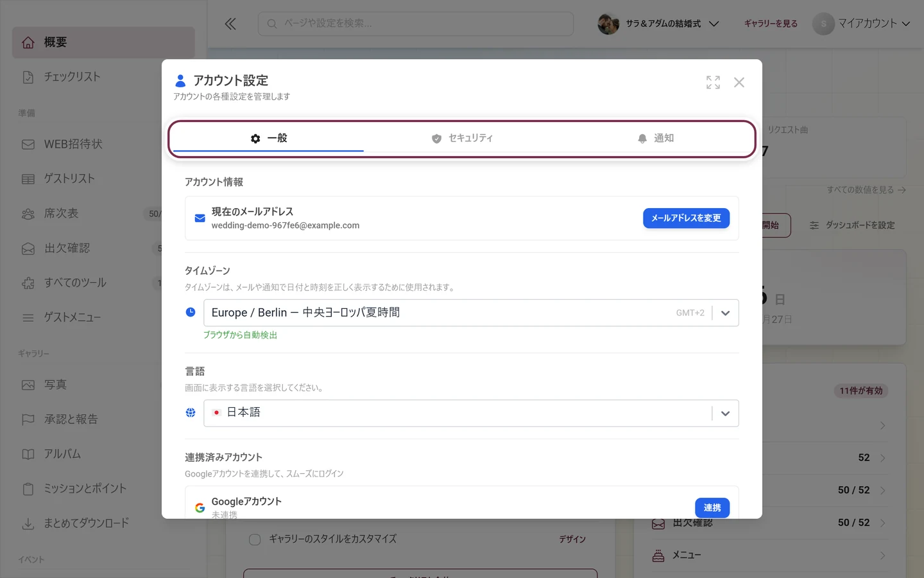Open the メニュー row in the dashboard

click(770, 556)
